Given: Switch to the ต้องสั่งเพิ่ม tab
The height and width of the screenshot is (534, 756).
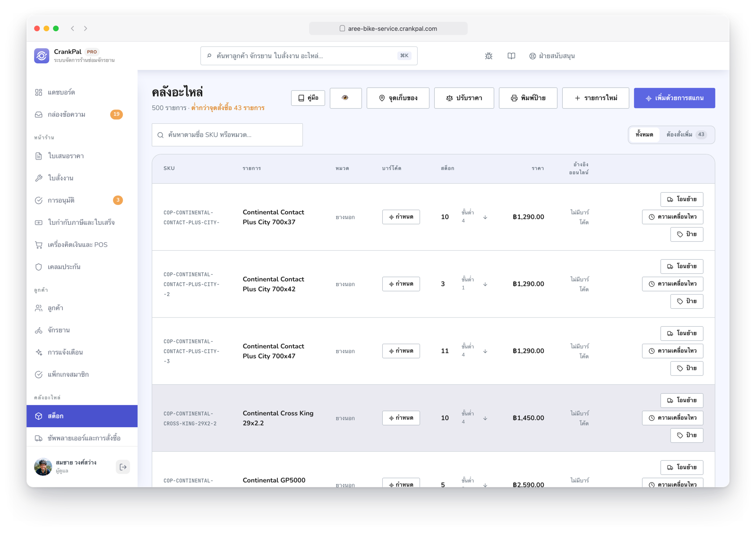Looking at the screenshot, I should point(687,135).
